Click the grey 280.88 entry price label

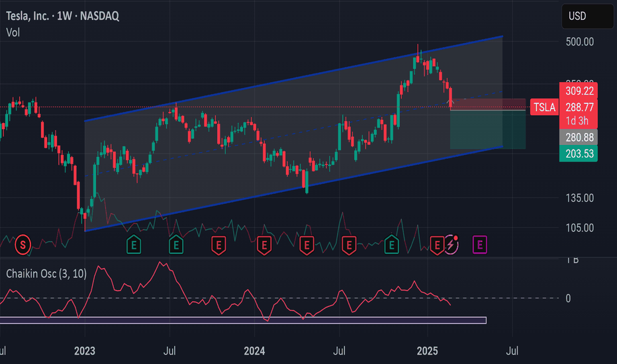[x=579, y=137]
